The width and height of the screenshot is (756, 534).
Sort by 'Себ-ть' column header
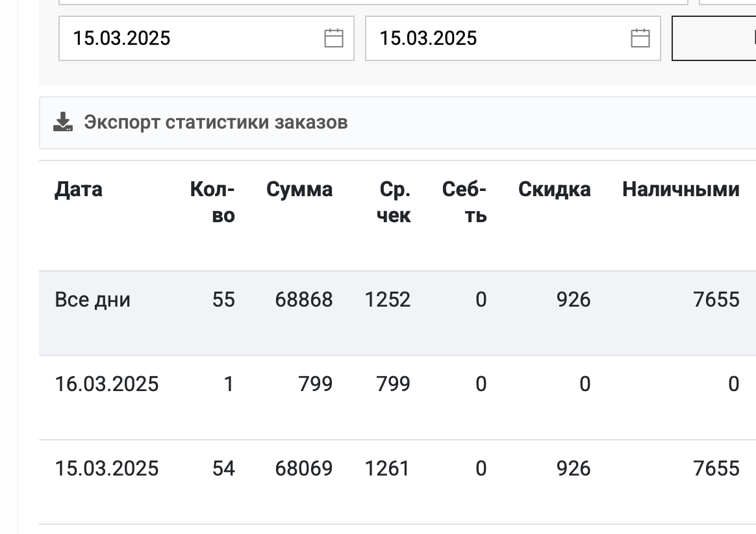464,202
